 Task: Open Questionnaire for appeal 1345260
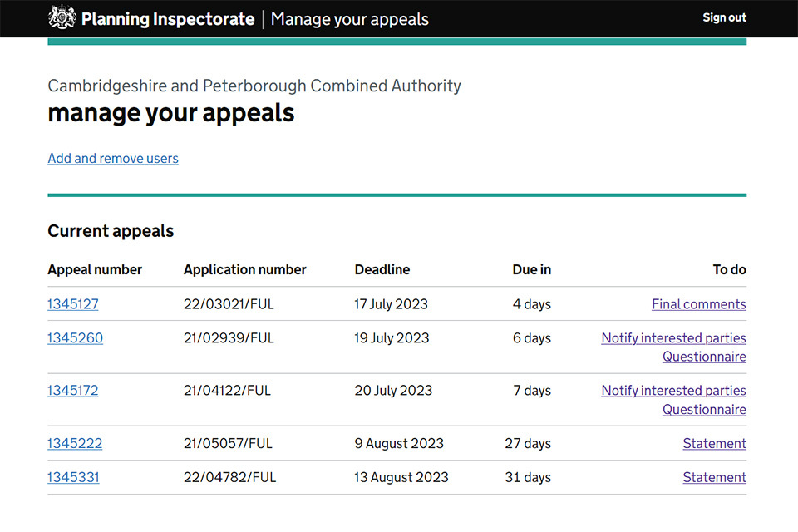(704, 357)
